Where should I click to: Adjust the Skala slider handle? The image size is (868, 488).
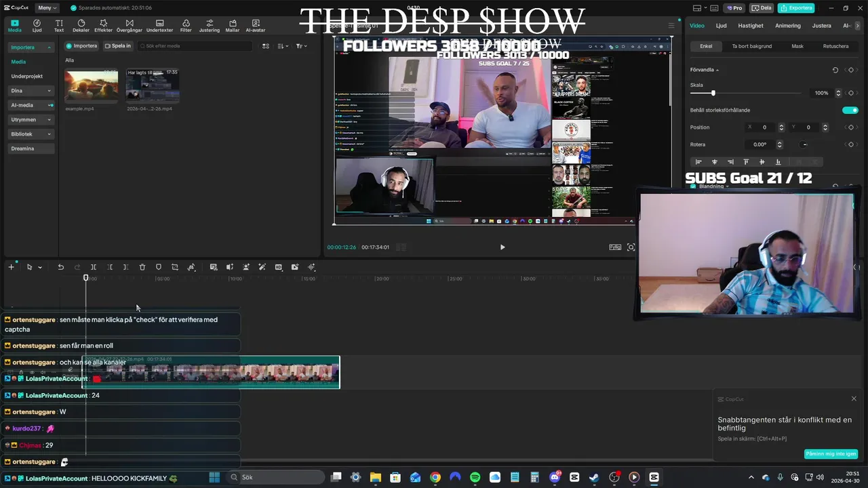coord(713,93)
